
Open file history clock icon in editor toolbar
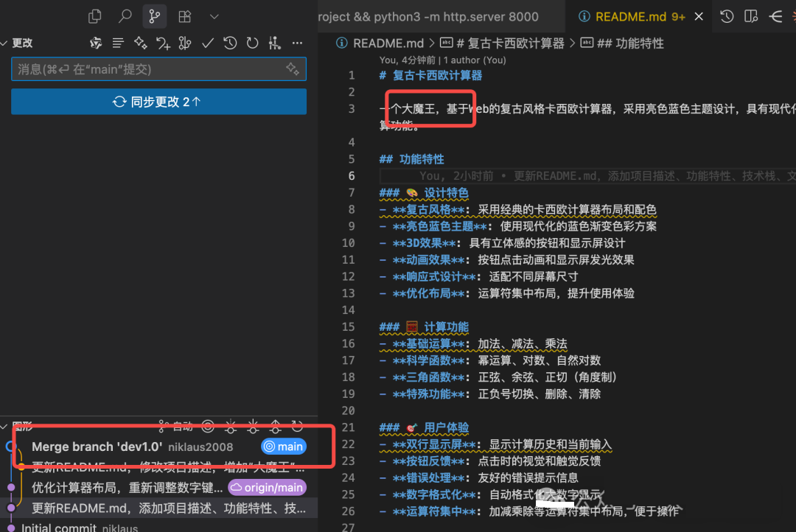(727, 17)
